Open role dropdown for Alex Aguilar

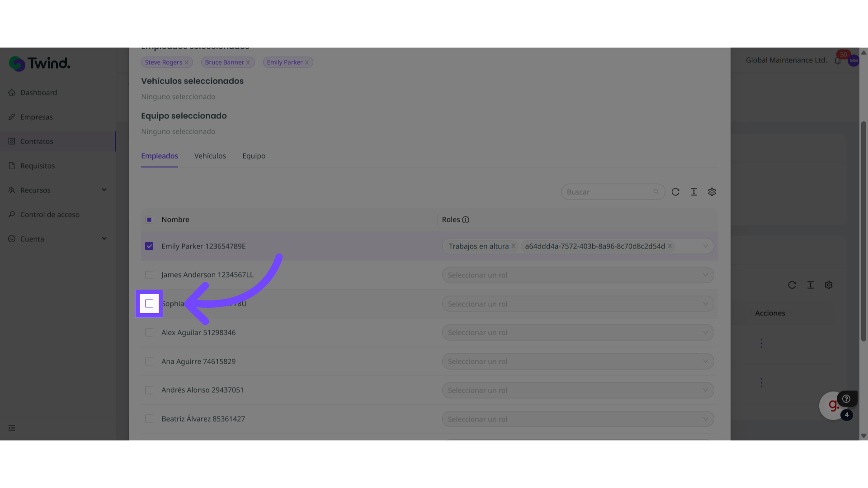(578, 333)
